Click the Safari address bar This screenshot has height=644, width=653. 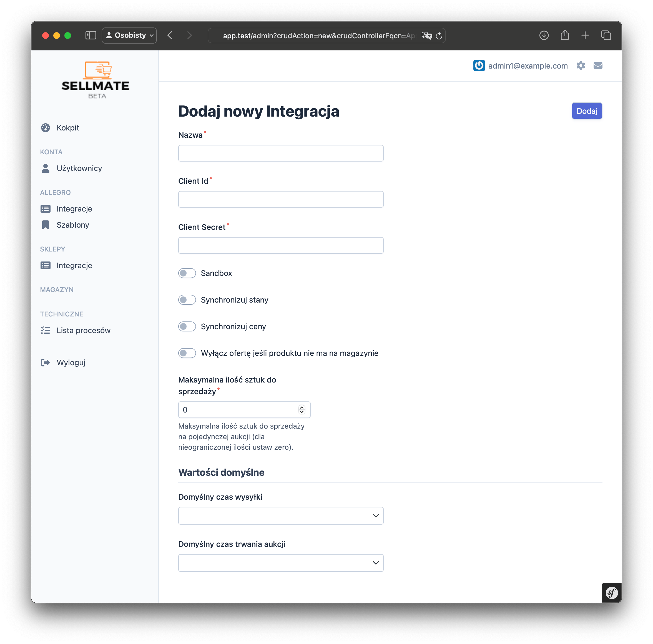tap(326, 36)
